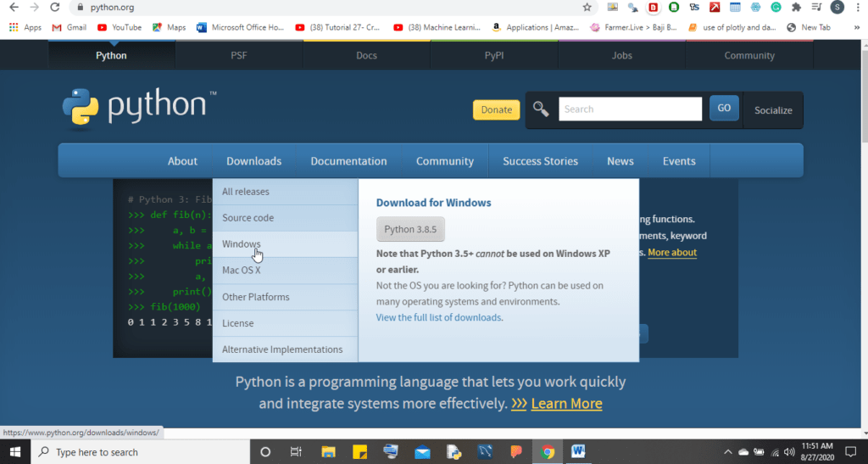Click the TS extension icon
This screenshot has height=464, width=868.
click(x=694, y=7)
